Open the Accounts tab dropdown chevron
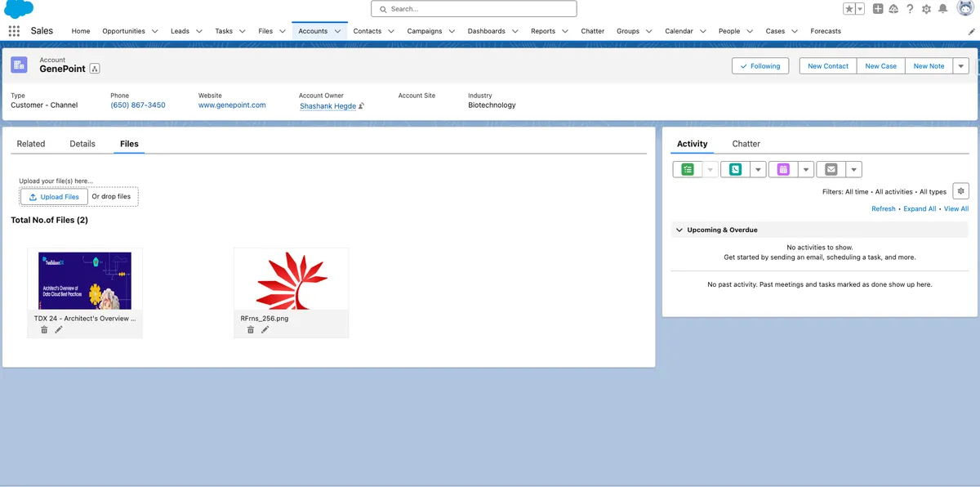Image resolution: width=980 pixels, height=487 pixels. point(337,31)
